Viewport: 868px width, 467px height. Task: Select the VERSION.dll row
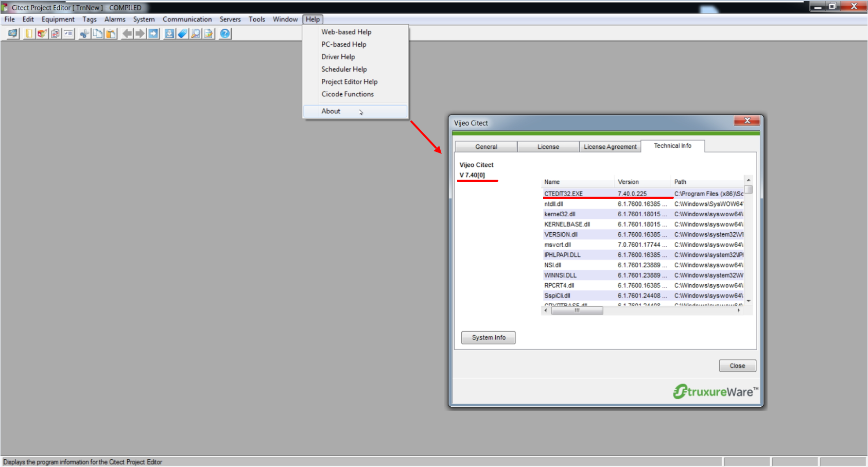[643, 234]
